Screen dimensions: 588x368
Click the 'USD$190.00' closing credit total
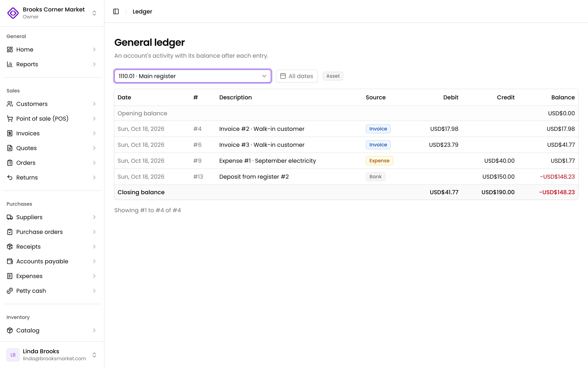(x=498, y=192)
